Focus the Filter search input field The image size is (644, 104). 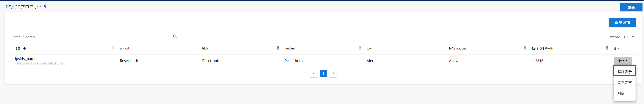coord(98,37)
